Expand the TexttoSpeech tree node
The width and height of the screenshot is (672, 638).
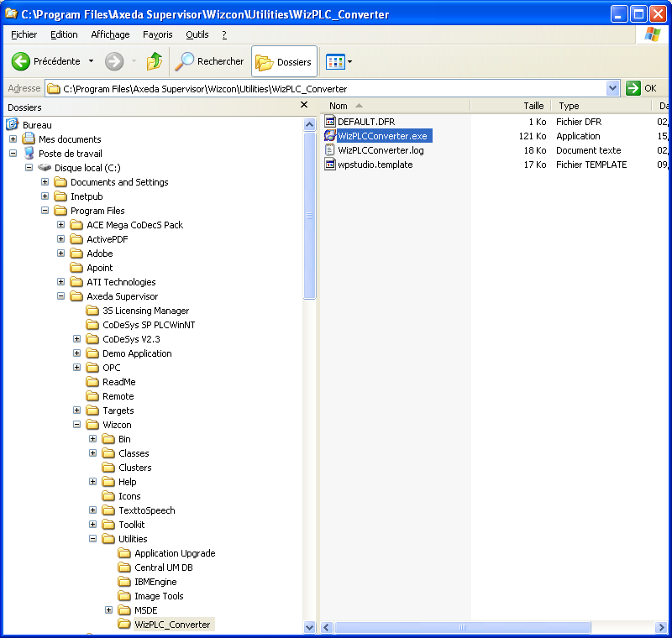pos(92,510)
